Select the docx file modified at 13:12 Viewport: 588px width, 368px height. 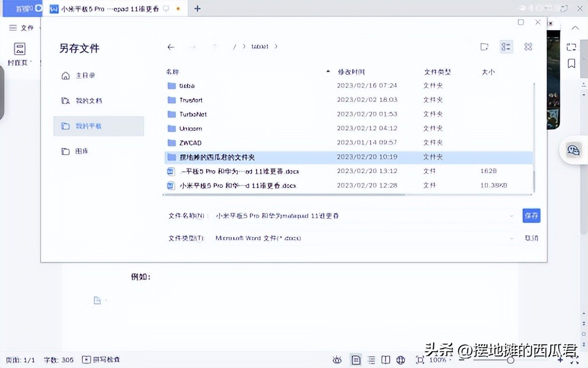(x=348, y=171)
